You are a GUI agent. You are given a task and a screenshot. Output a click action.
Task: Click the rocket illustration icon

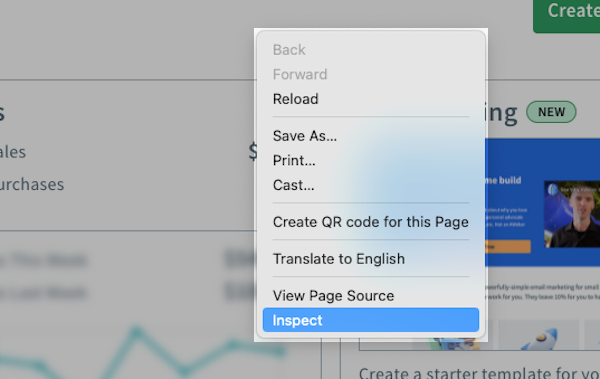tap(538, 339)
